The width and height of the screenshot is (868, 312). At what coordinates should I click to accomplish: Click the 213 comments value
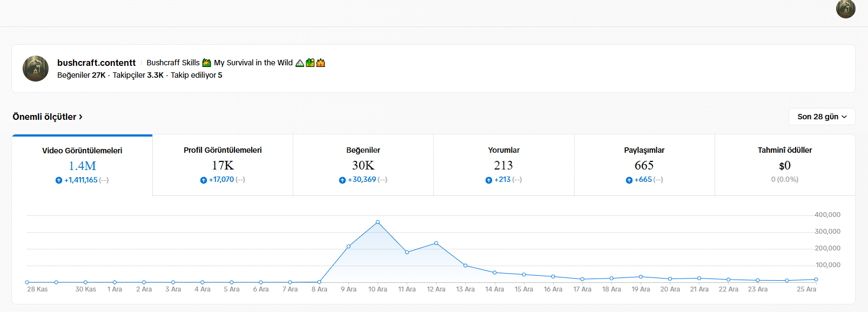click(x=503, y=165)
